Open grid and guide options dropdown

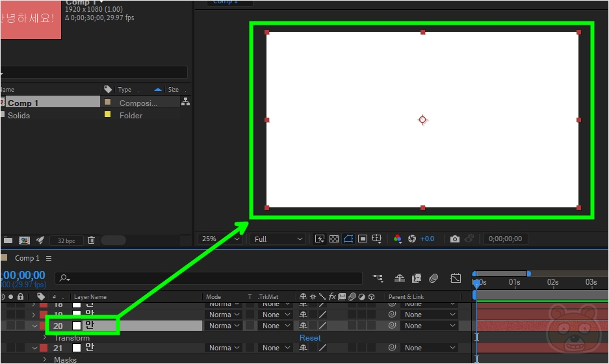point(377,239)
